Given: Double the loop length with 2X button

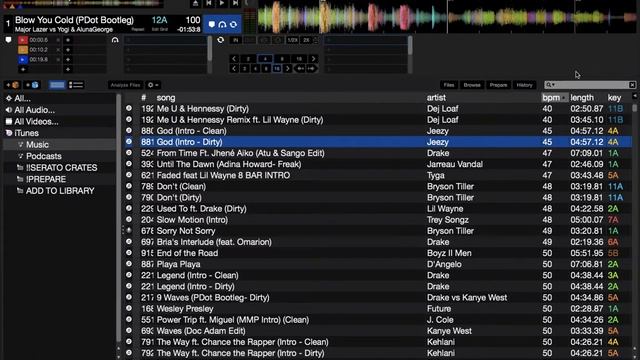Looking at the screenshot, I should click(x=306, y=40).
